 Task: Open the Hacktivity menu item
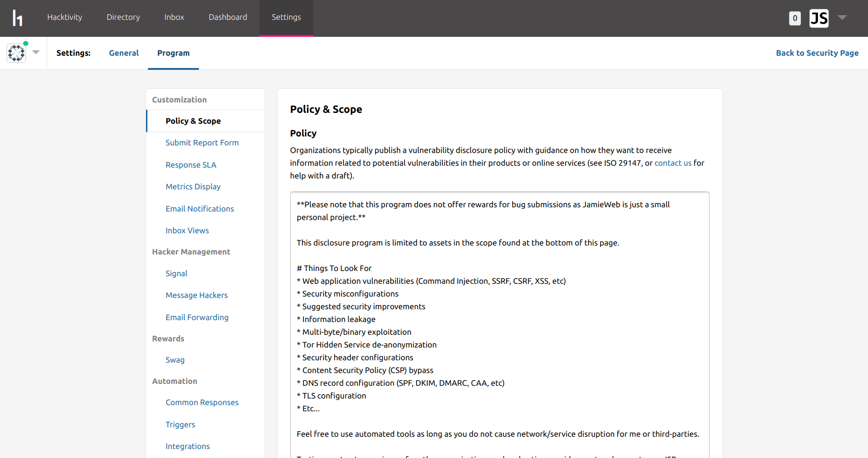65,17
